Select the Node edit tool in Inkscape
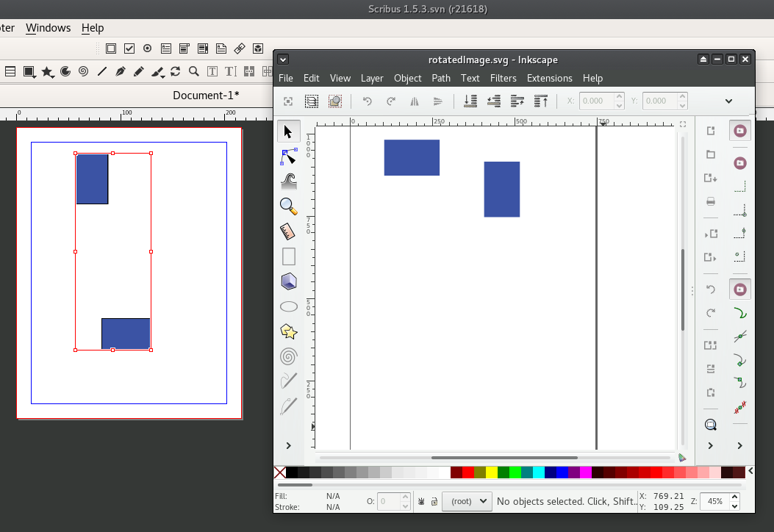Viewport: 774px width, 532px height. (x=289, y=157)
